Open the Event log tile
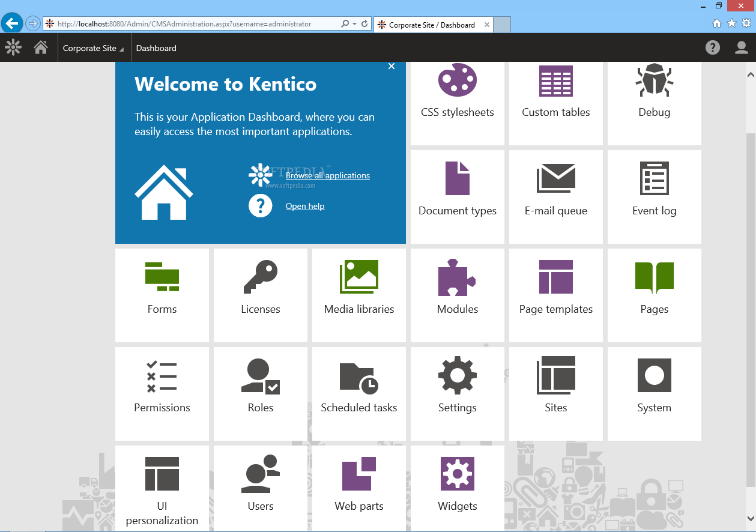Image resolution: width=756 pixels, height=532 pixels. [655, 197]
